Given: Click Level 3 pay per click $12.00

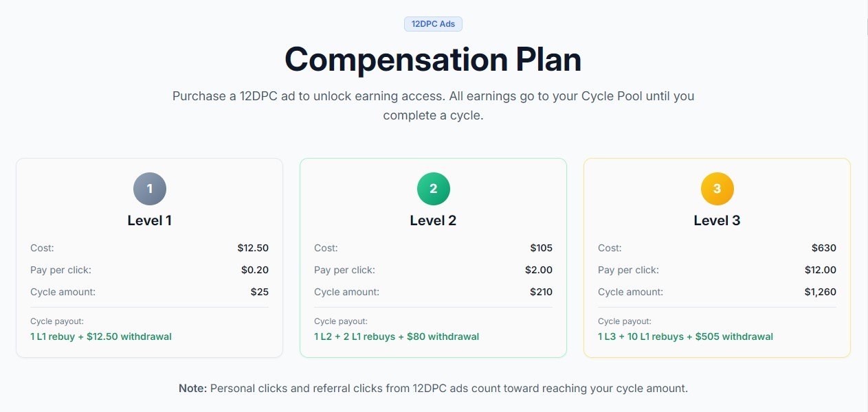Looking at the screenshot, I should 821,270.
